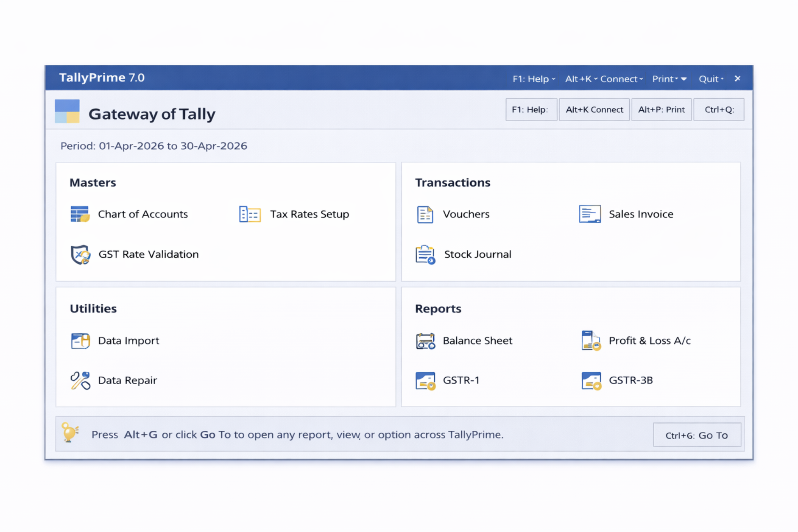Click the TallyPrime logo near Gateway of Tally
798x532 pixels.
(x=67, y=110)
